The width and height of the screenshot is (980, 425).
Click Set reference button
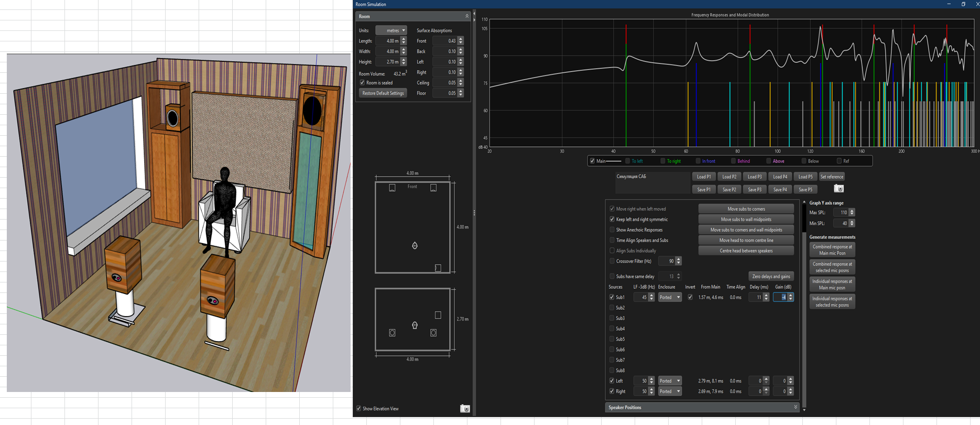[x=832, y=177]
